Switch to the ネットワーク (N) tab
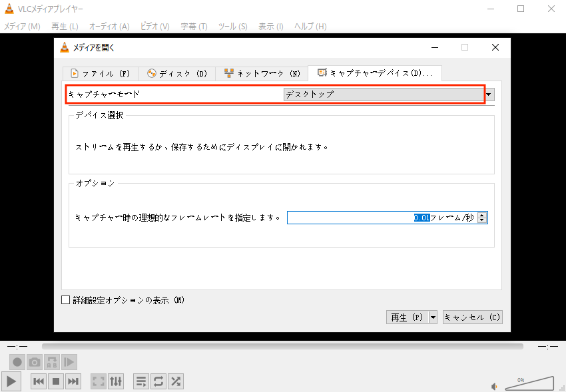Screen dimensions: 566x392 coord(262,73)
